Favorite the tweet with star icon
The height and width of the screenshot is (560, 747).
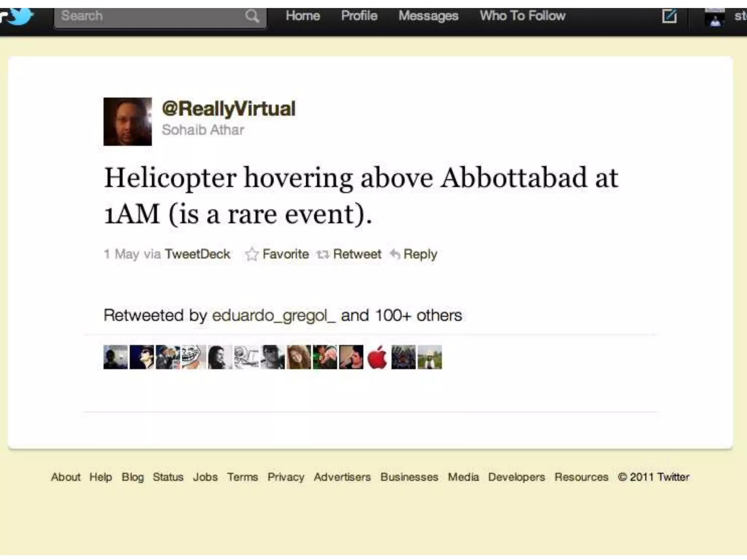tap(277, 254)
